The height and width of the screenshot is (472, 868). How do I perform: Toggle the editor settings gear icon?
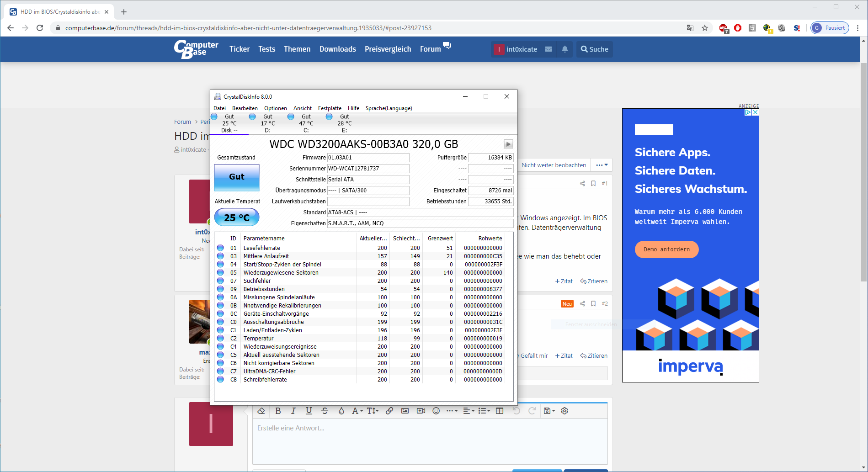564,411
